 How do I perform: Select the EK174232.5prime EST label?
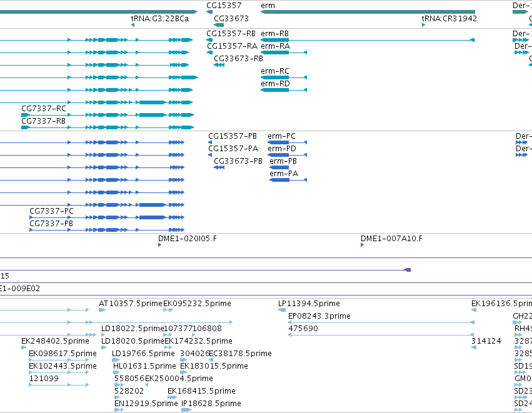click(x=198, y=341)
